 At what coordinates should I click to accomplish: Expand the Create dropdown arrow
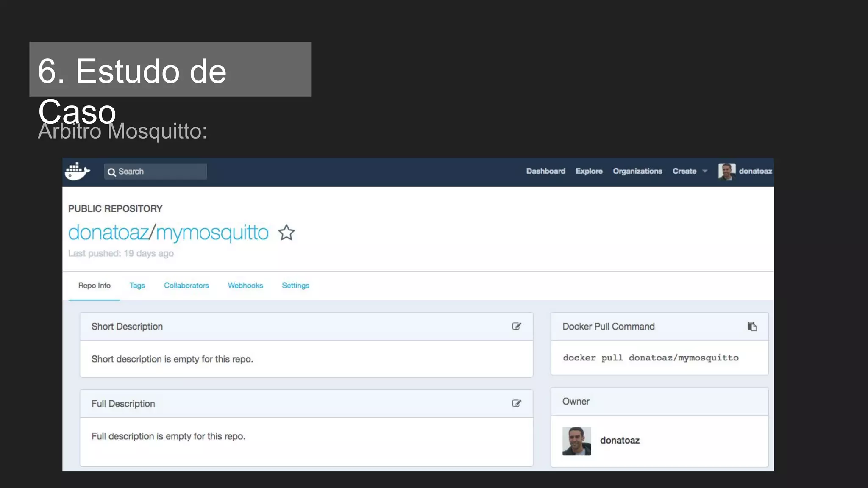click(705, 171)
